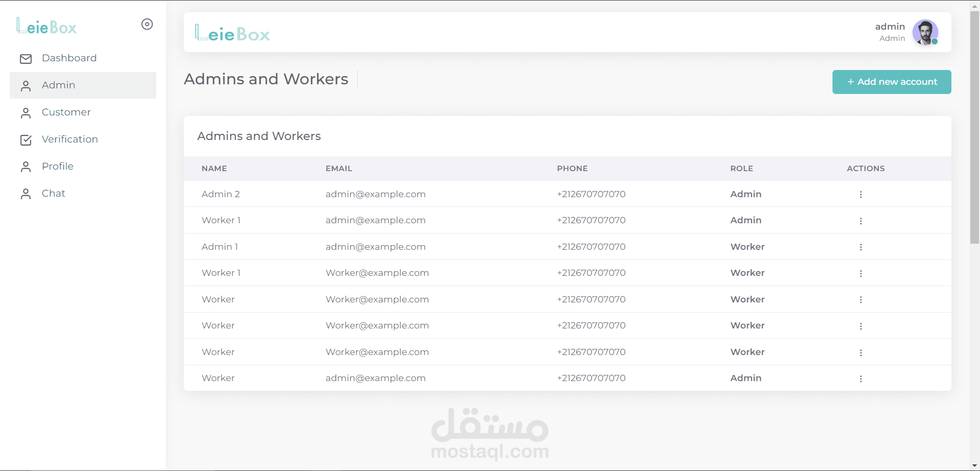The image size is (980, 471).
Task: Click Dashboard envelope icon
Action: tap(26, 59)
